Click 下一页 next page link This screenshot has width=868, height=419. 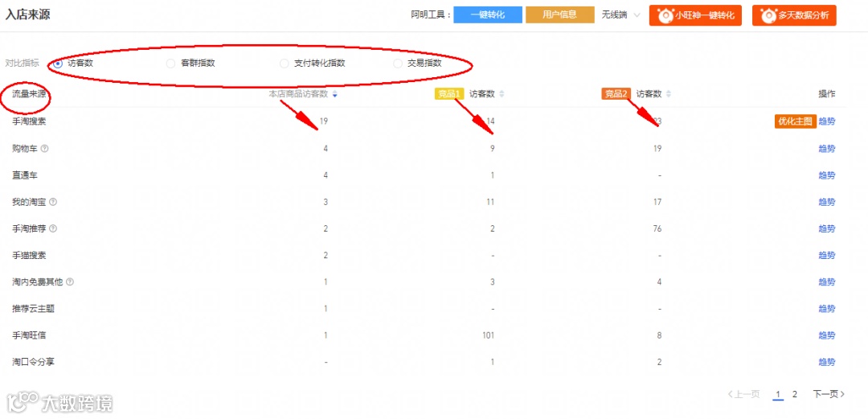[x=829, y=394]
